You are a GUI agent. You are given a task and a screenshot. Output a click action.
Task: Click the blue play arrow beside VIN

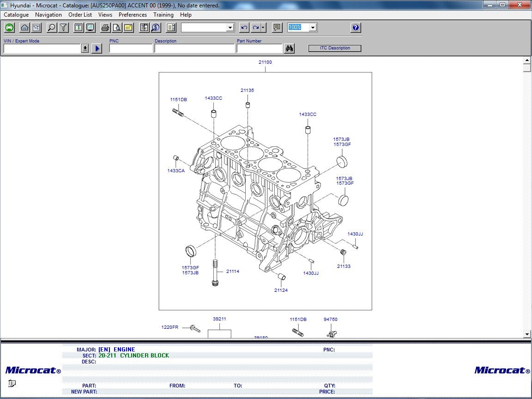pos(97,48)
